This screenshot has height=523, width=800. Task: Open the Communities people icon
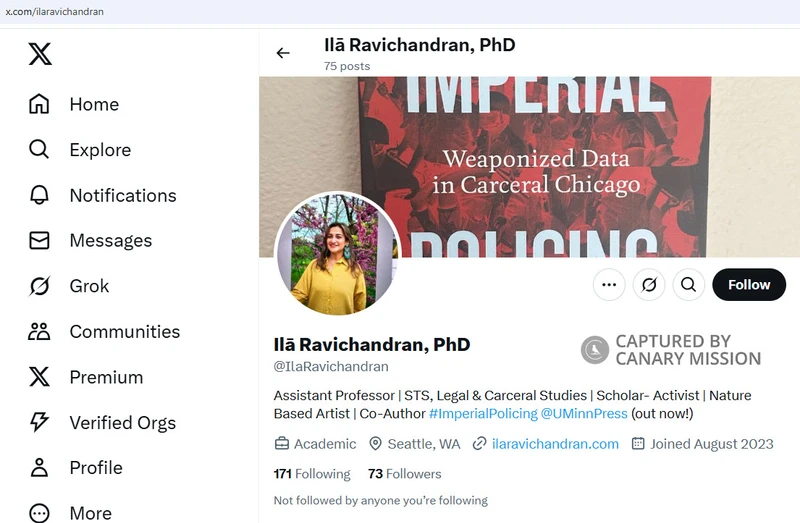coord(39,332)
